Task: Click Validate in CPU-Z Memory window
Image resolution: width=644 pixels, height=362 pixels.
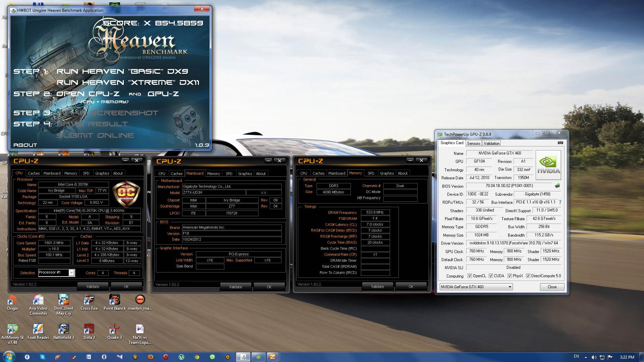Action: tap(377, 287)
